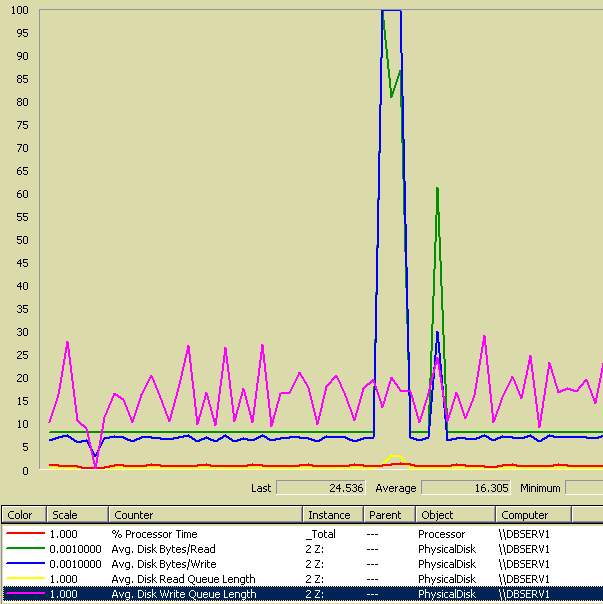Select the Avg. Disk Bytes/Read counter

(164, 549)
